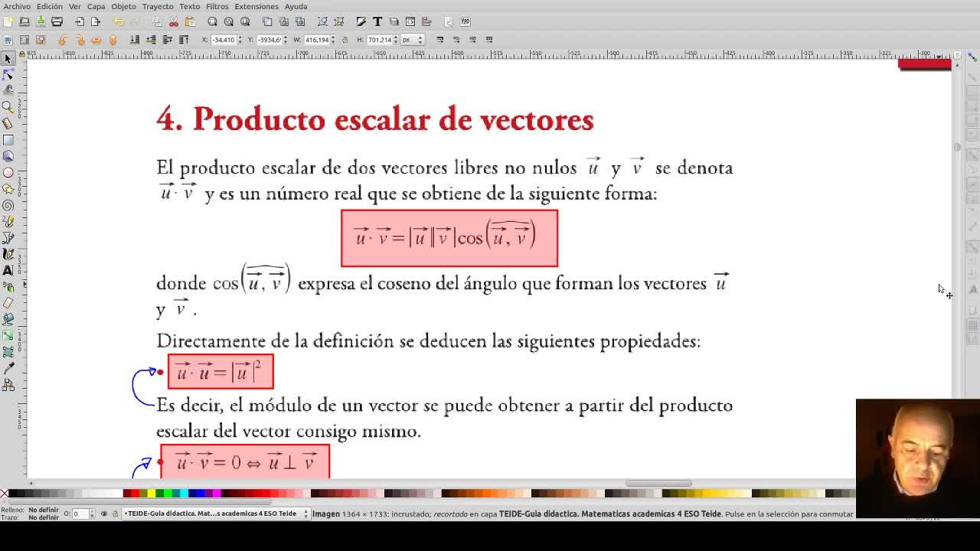Toggle the width/height ratio lock
The width and height of the screenshot is (980, 551).
coord(345,40)
